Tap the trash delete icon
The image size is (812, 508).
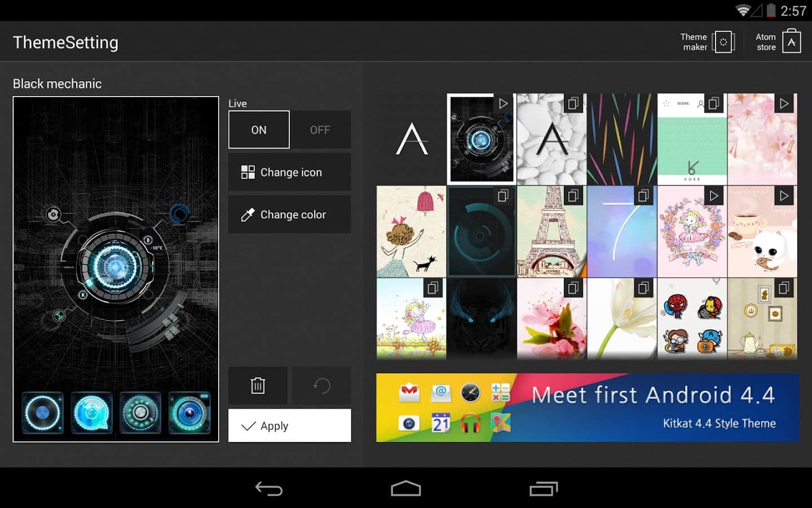click(258, 386)
